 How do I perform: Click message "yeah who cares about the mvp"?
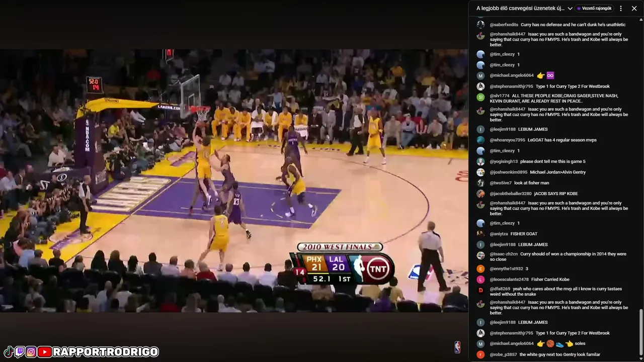(555, 292)
